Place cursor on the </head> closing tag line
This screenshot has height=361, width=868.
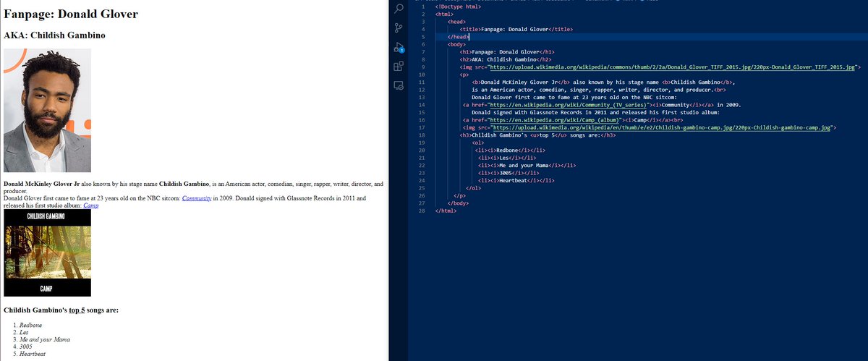coord(459,36)
